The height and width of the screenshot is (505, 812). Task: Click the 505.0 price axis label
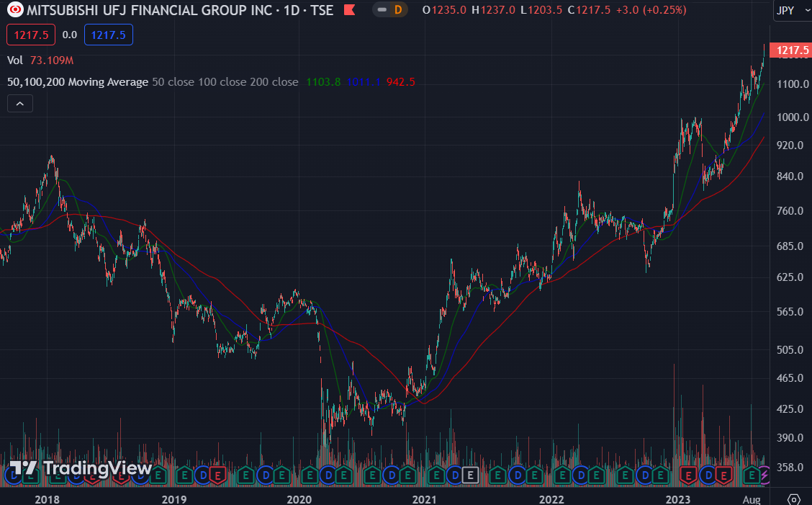coord(790,350)
